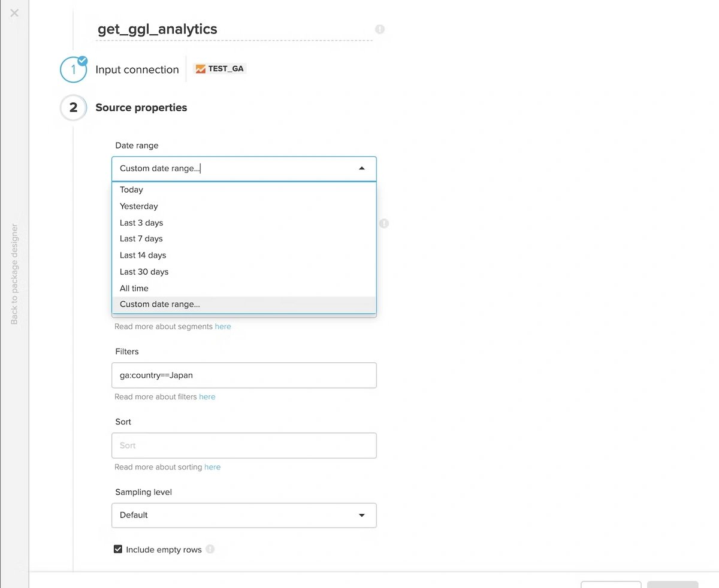Click info icon beside Include empty rows
This screenshot has width=719, height=588.
coord(210,549)
